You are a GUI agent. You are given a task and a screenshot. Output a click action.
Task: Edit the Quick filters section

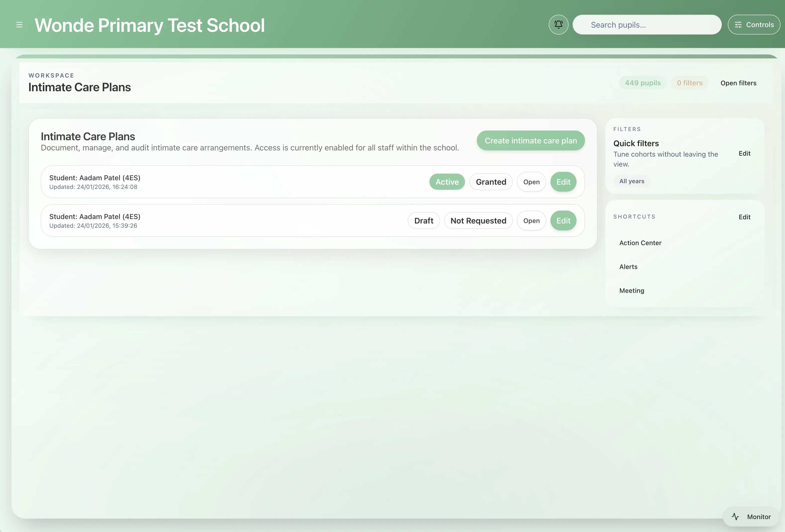pos(744,154)
